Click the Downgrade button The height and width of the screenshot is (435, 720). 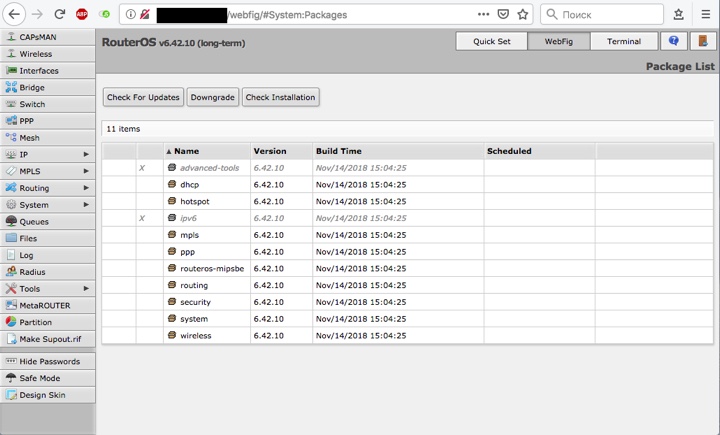(x=213, y=97)
